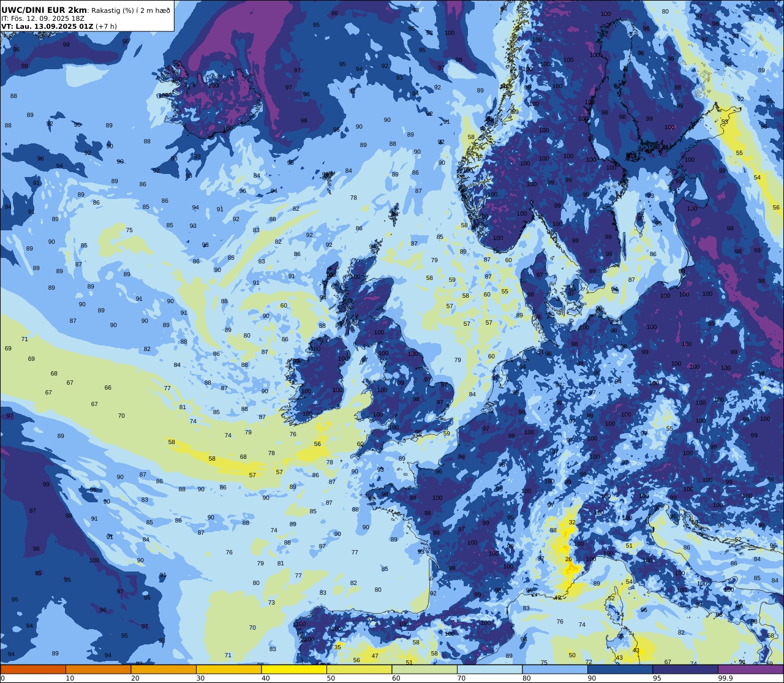Image resolution: width=784 pixels, height=683 pixels.
Task: Click the '10' legend tick label
Action: tap(70, 678)
